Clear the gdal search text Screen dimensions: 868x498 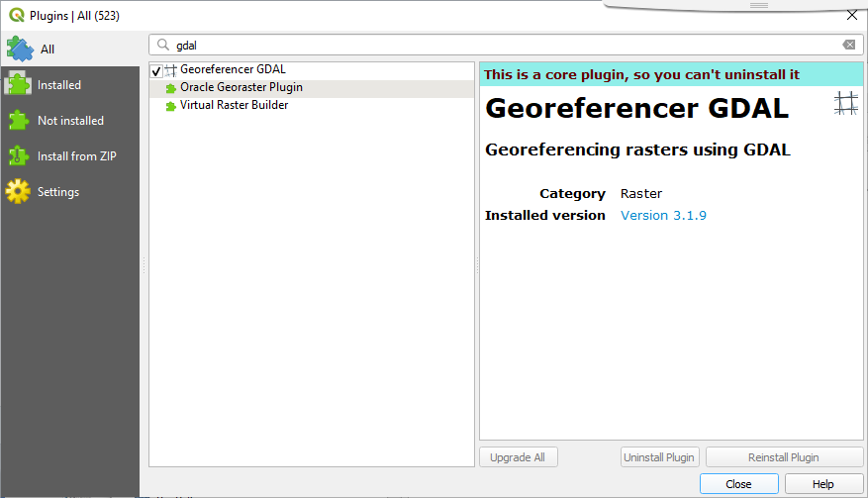(848, 45)
